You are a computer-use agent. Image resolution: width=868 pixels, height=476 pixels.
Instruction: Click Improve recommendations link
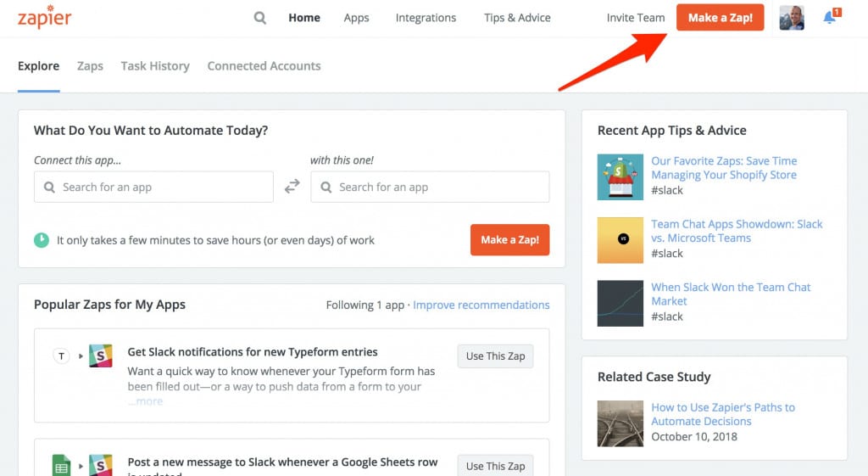coord(481,305)
